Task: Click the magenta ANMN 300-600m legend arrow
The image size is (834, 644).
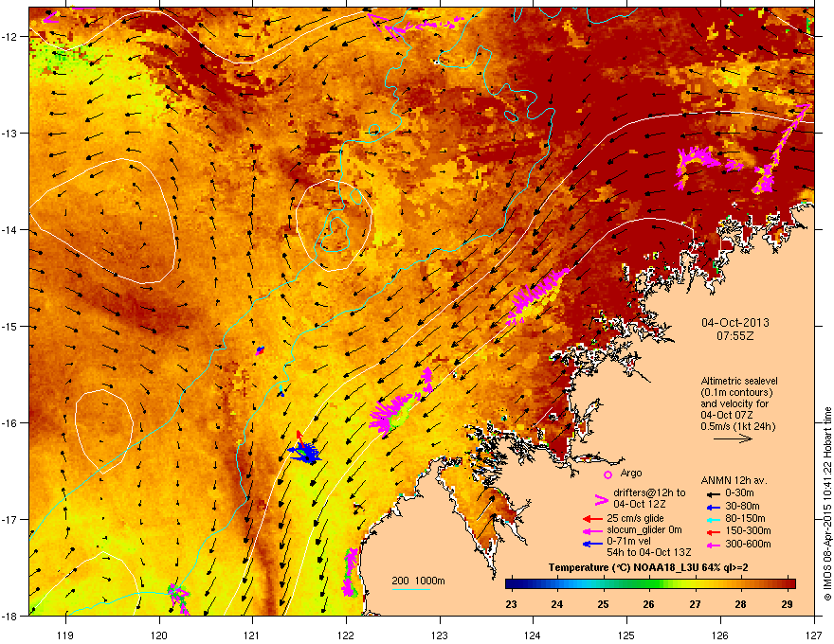Action: [713, 545]
